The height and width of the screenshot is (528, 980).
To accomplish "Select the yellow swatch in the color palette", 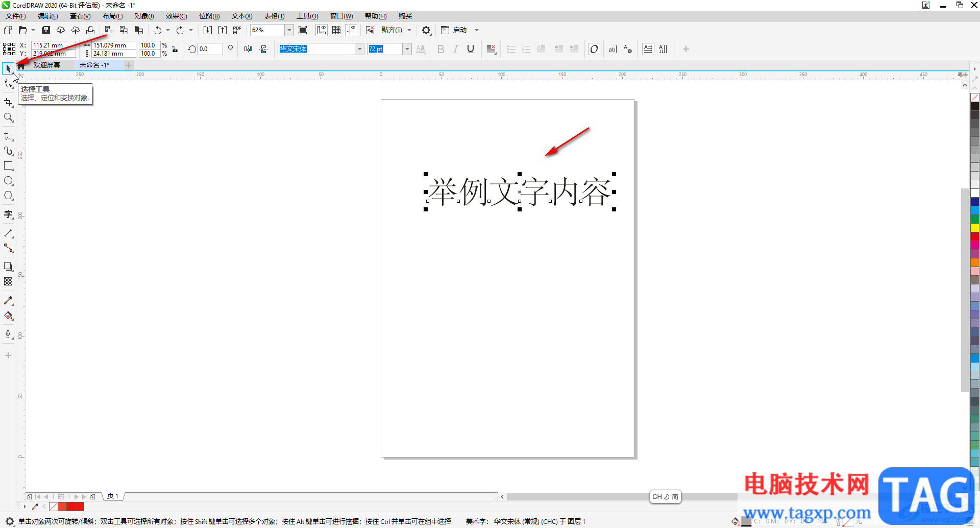I will pyautogui.click(x=975, y=228).
